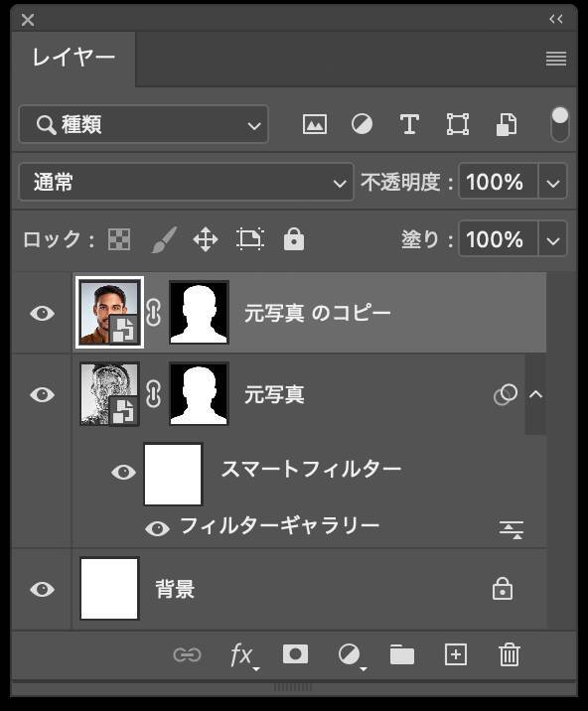
Task: Select the 背景 layer thumbnail
Action: (109, 589)
